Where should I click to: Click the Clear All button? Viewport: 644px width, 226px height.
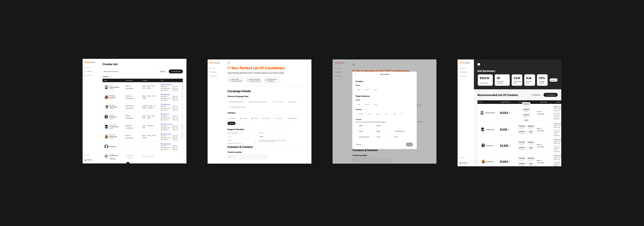162,72
